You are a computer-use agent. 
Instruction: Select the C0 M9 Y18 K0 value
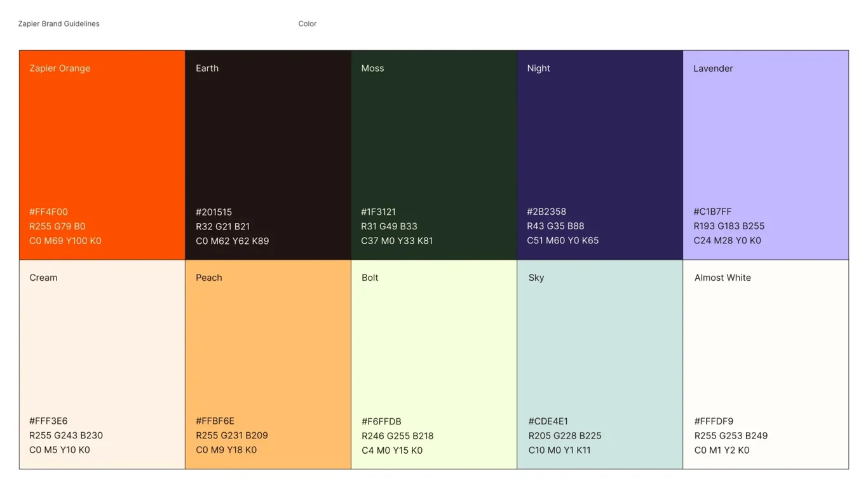226,450
